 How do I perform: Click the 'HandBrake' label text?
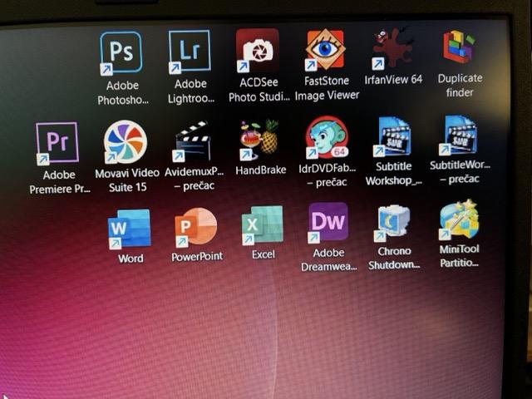pyautogui.click(x=260, y=170)
